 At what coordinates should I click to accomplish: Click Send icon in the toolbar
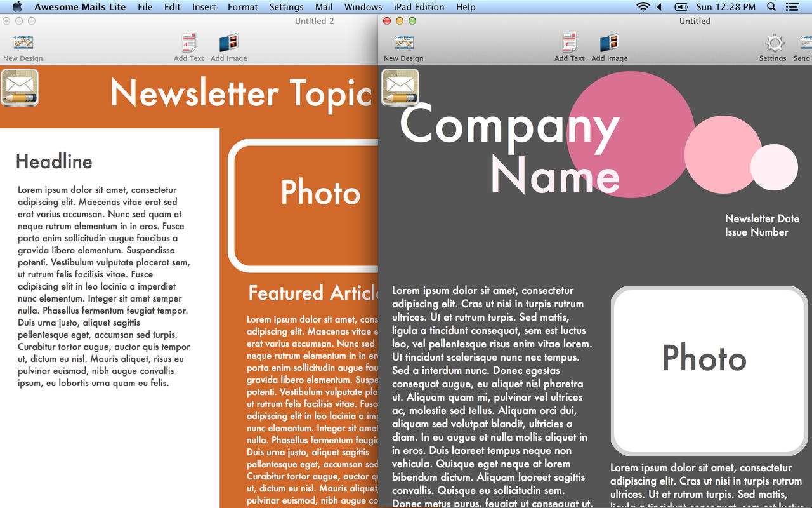point(803,44)
